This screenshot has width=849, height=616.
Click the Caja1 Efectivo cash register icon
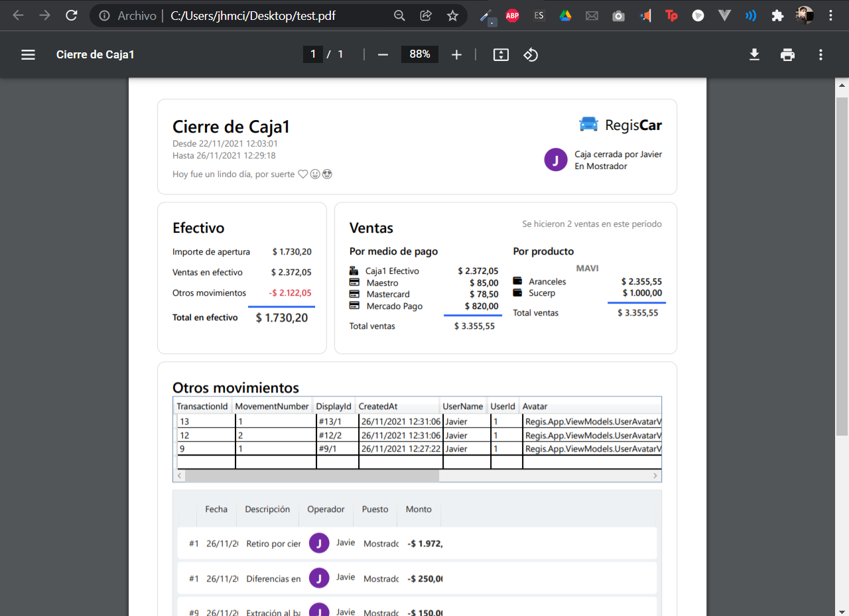pyautogui.click(x=354, y=271)
